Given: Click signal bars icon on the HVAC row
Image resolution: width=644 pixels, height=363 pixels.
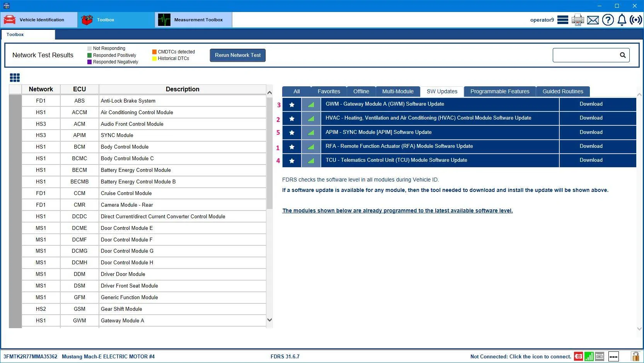Looking at the screenshot, I should tap(311, 118).
